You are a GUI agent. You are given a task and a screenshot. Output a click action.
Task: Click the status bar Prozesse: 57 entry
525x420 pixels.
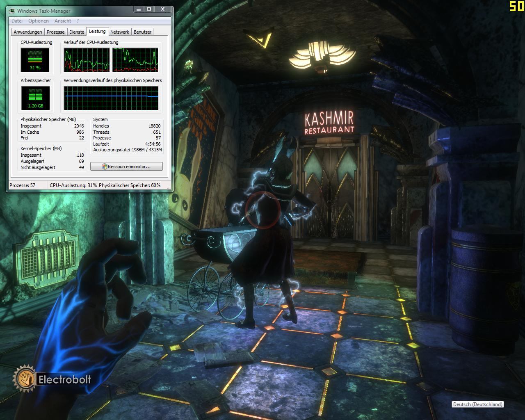click(x=23, y=185)
